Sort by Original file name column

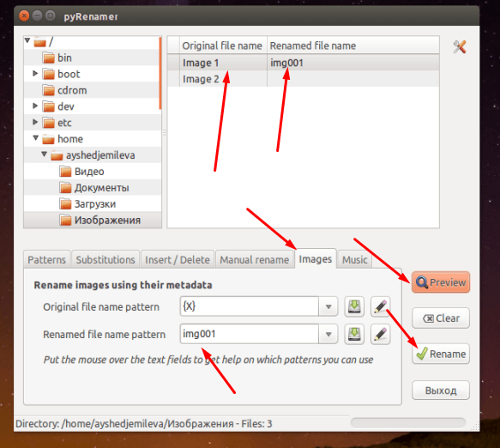click(222, 45)
